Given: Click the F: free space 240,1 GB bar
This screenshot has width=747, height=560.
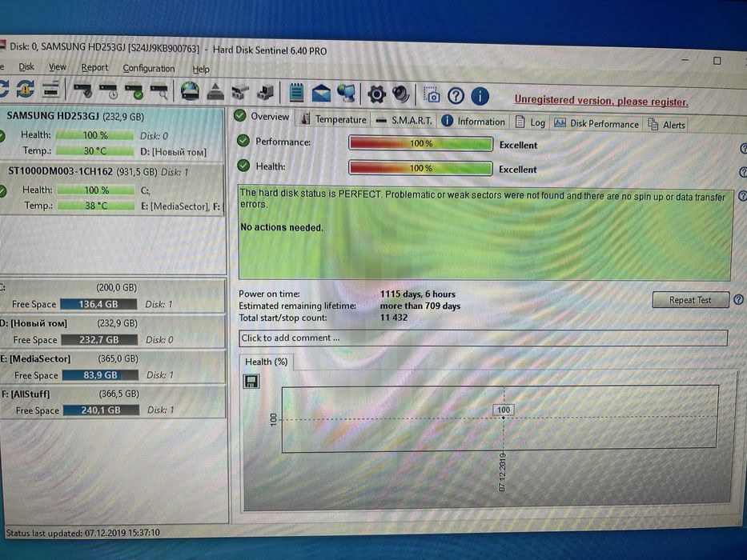Looking at the screenshot, I should tap(101, 410).
